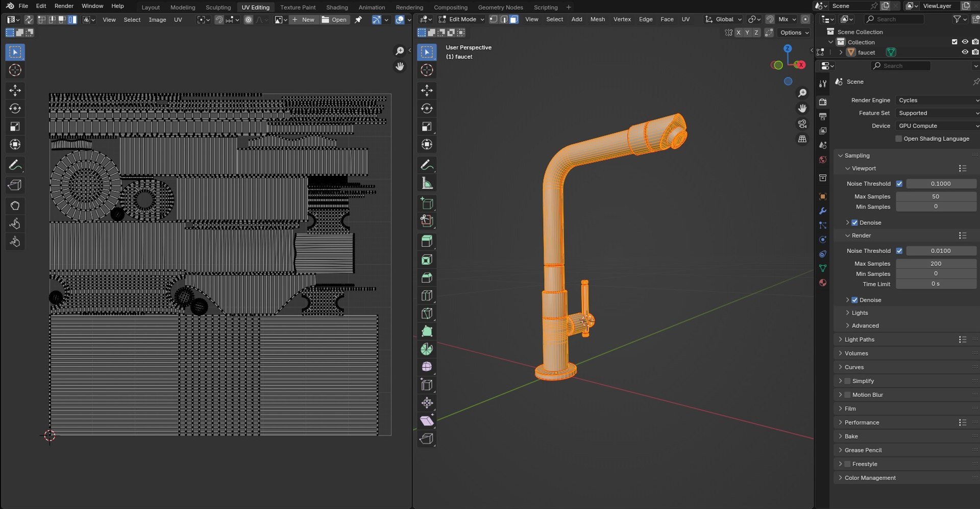
Task: Select the Grab sculpt tool in UV editor
Action: pyautogui.click(x=15, y=206)
